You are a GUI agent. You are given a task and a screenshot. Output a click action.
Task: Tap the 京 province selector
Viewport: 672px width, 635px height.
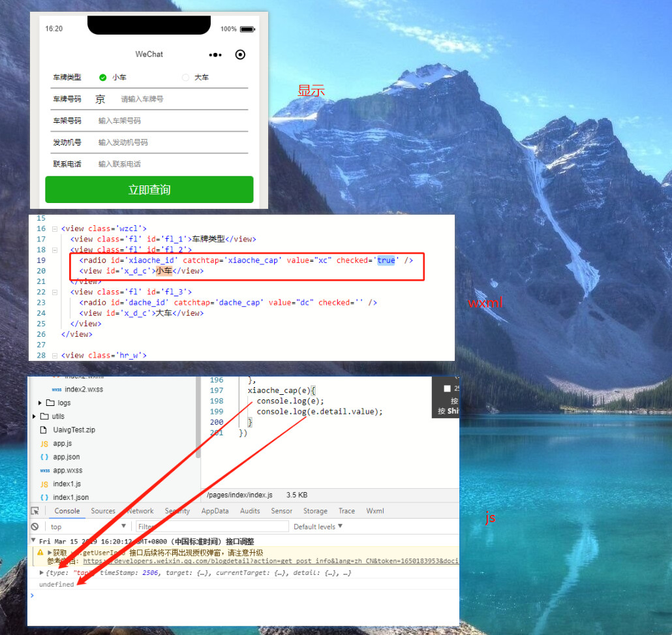click(100, 99)
